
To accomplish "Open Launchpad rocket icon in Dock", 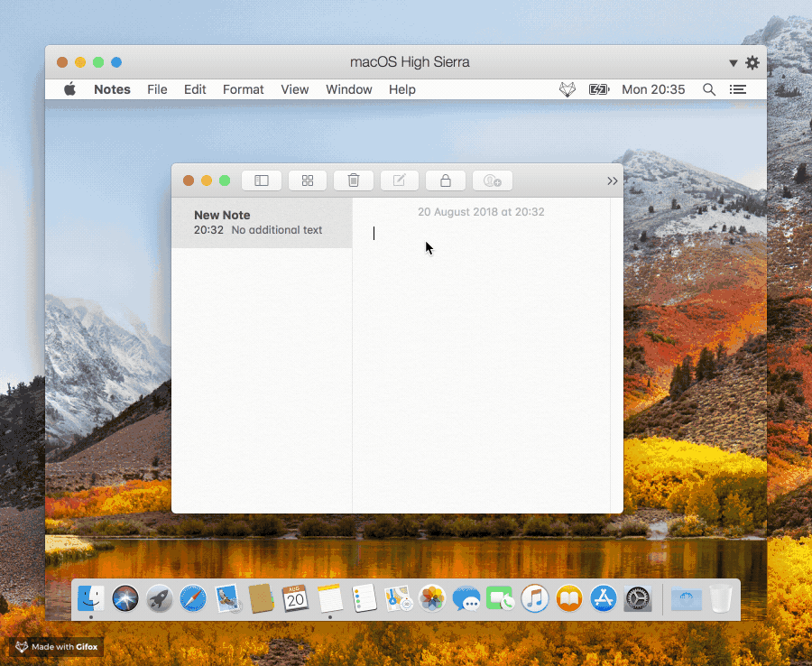I will pyautogui.click(x=160, y=598).
